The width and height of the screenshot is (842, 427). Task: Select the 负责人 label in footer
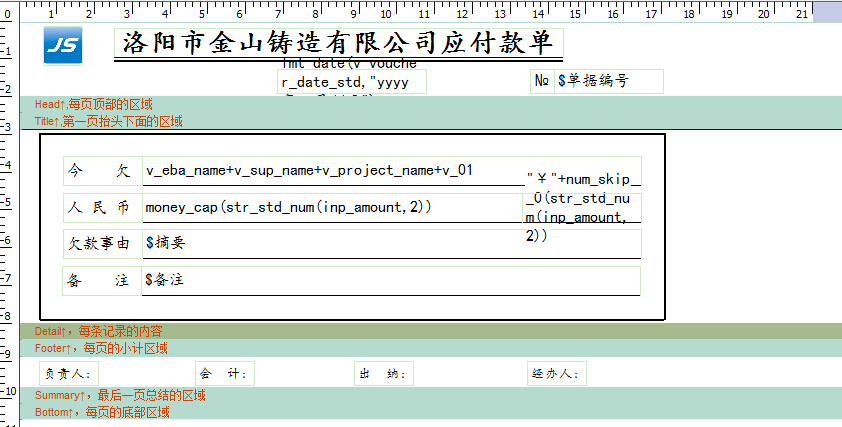68,374
